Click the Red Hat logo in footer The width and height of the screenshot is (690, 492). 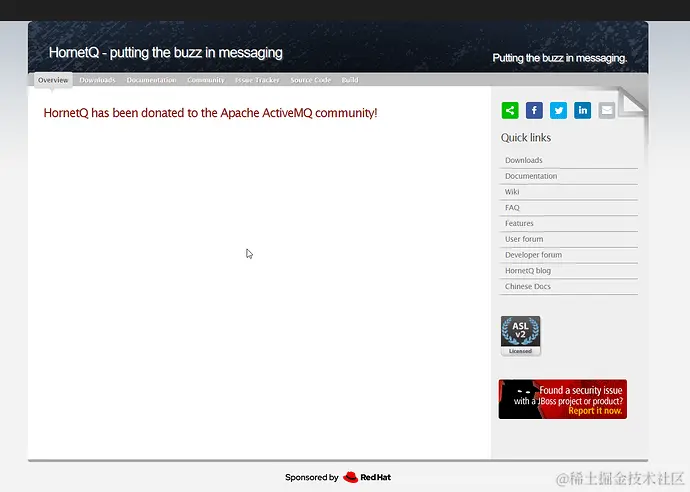point(367,477)
